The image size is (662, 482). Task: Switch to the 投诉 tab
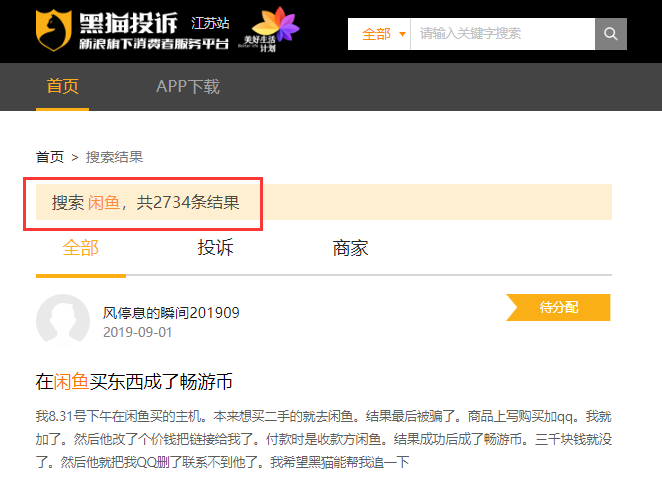point(215,248)
